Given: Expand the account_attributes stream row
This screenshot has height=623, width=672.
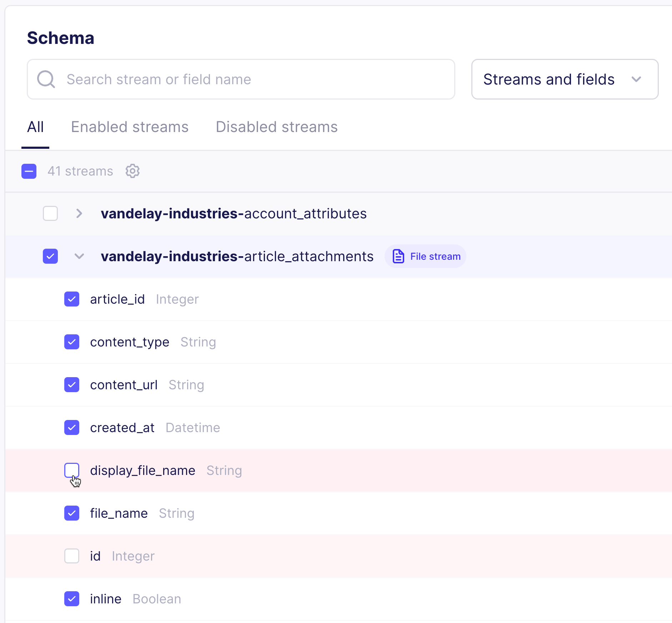Looking at the screenshot, I should click(79, 213).
